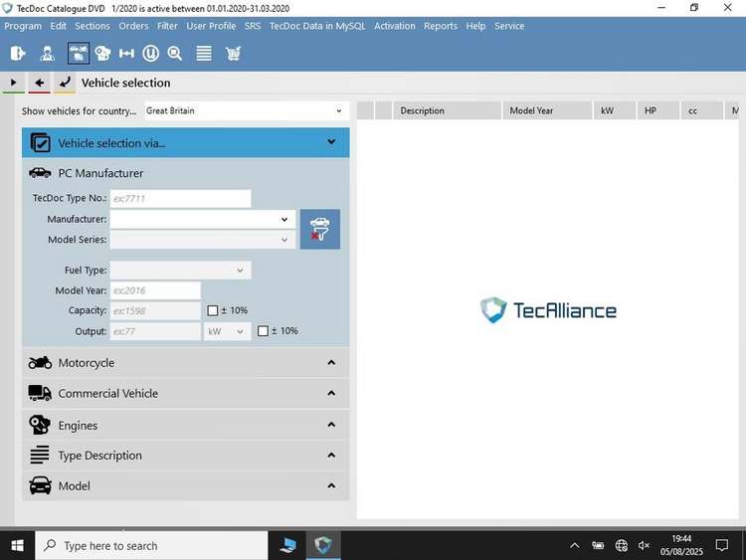This screenshot has height=560, width=746.
Task: Toggle Capacity ± 10% checkbox
Action: (x=213, y=310)
